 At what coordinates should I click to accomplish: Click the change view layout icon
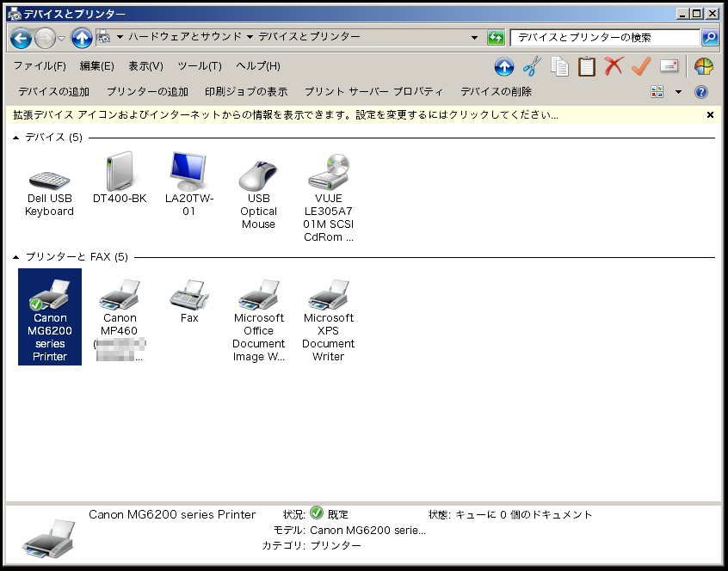(x=657, y=92)
